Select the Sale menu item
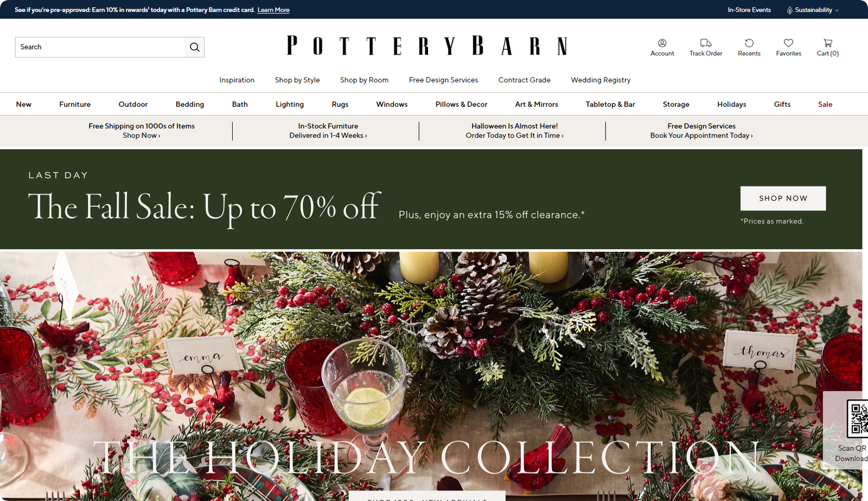 pyautogui.click(x=825, y=104)
